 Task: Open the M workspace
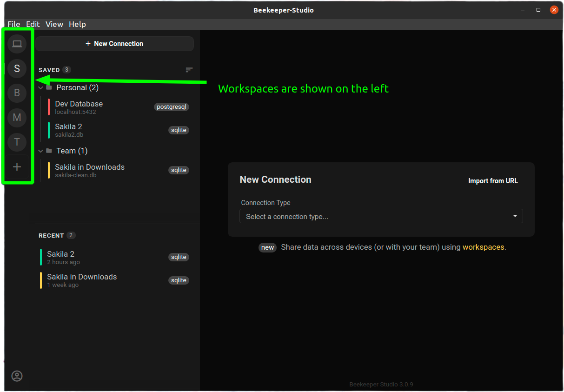tap(17, 118)
